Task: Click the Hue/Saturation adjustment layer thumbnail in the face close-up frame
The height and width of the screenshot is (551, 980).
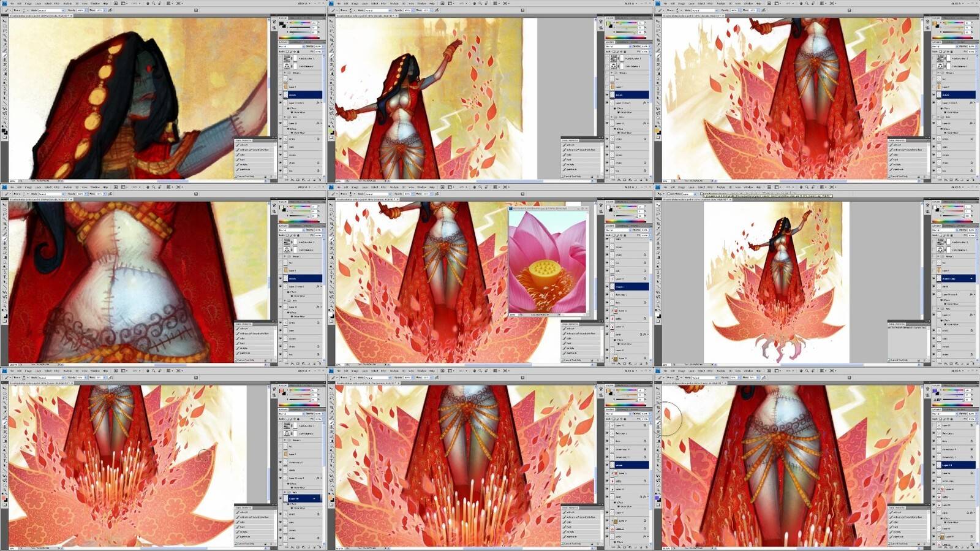Action: coord(287,58)
